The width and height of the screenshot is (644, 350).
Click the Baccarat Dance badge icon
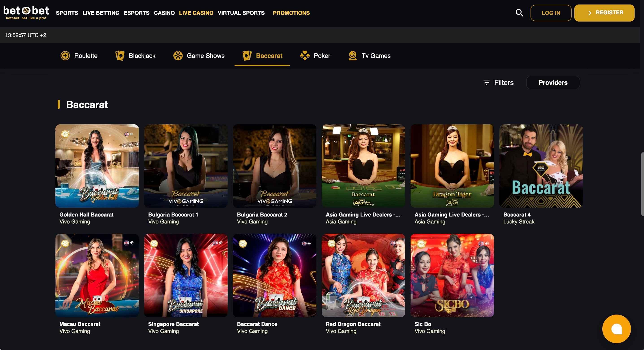[x=243, y=243]
